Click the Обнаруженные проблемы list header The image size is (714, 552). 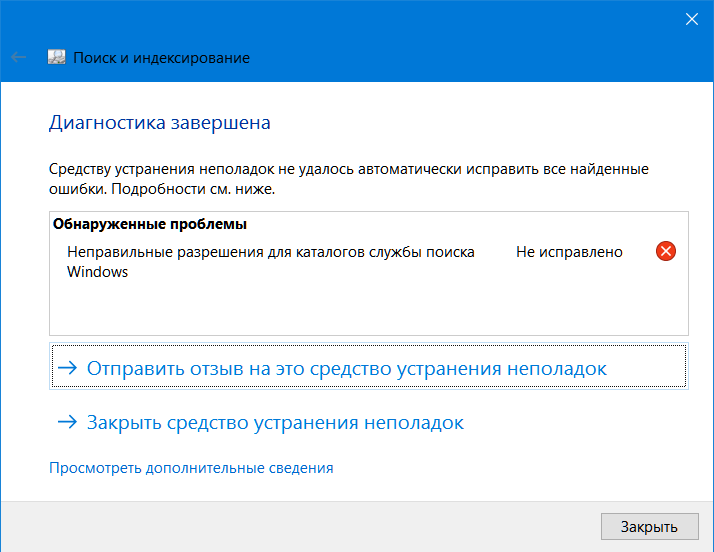point(149,224)
